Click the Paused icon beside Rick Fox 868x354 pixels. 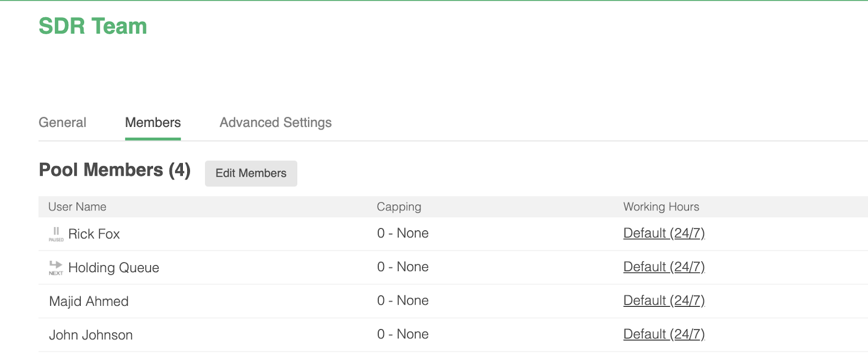(56, 234)
